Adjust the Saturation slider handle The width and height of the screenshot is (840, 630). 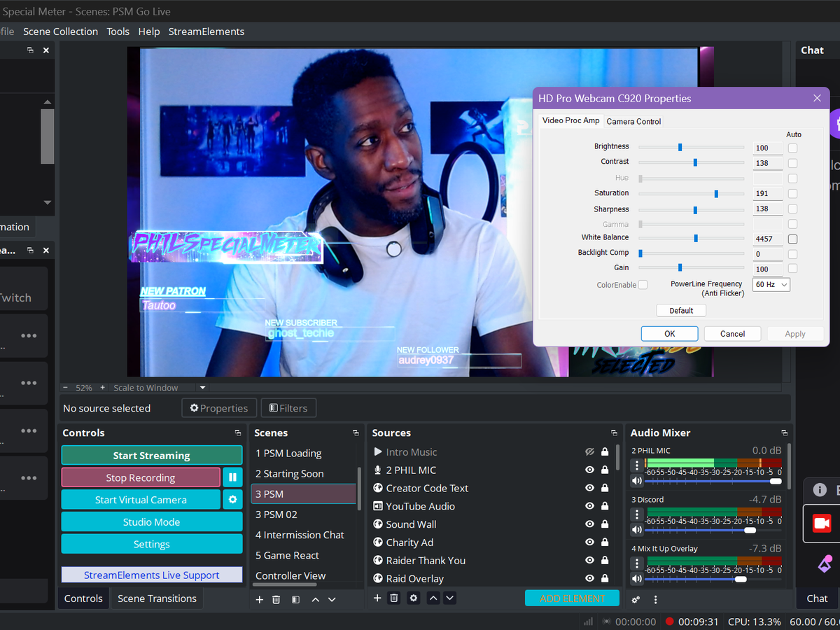(716, 194)
